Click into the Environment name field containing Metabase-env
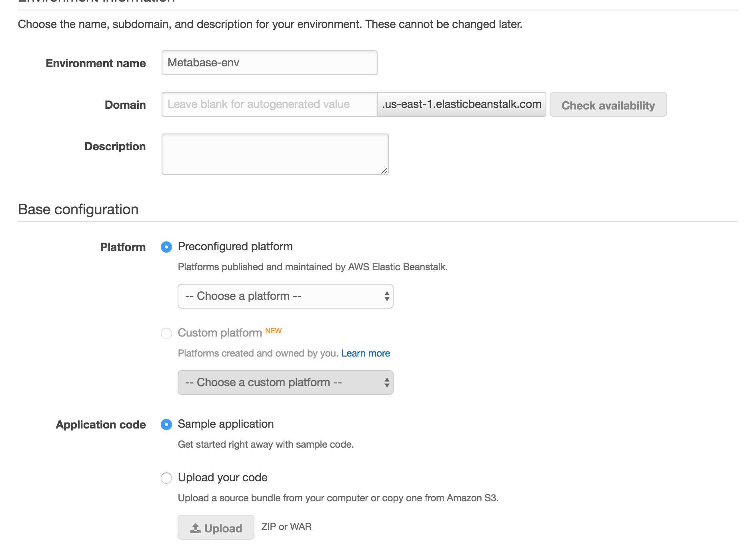 [x=269, y=63]
